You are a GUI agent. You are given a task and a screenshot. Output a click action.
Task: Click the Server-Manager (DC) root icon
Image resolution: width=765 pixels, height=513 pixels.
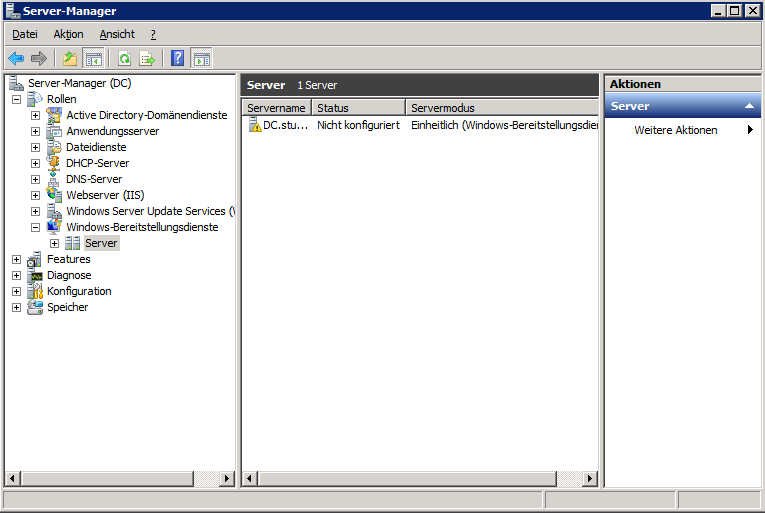17,83
